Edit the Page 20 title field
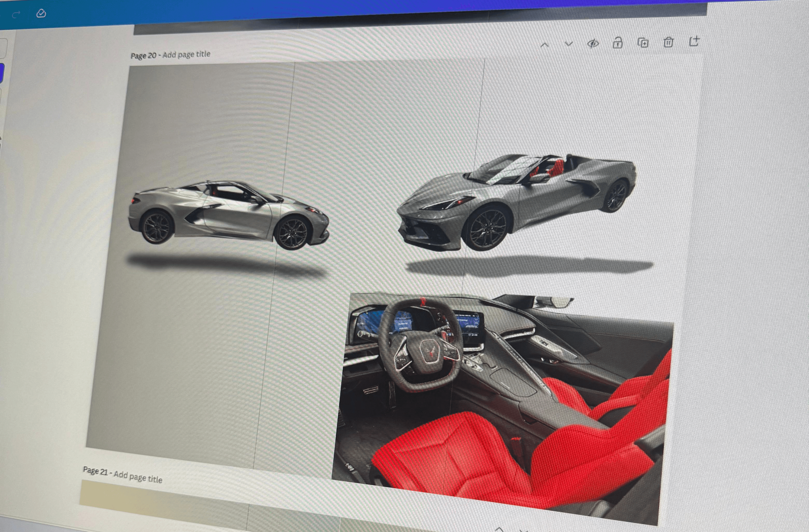Image resolution: width=809 pixels, height=532 pixels. point(186,55)
